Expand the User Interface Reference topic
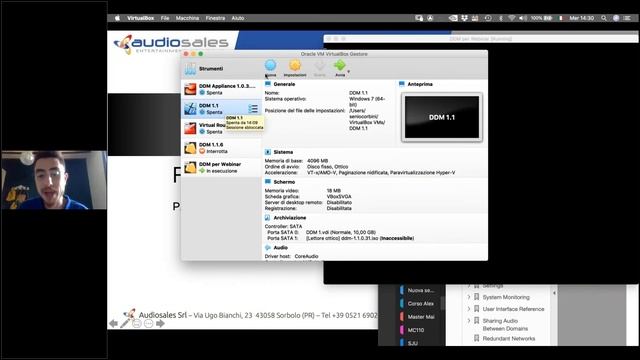The image size is (640, 360). [469, 309]
